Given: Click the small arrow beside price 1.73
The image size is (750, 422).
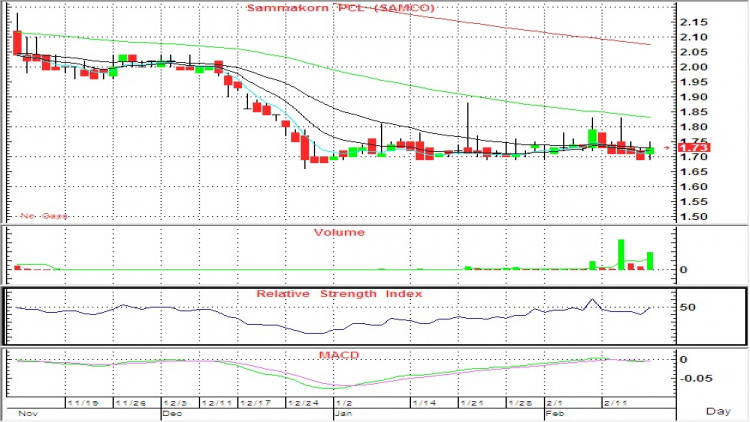Looking at the screenshot, I should tap(667, 148).
